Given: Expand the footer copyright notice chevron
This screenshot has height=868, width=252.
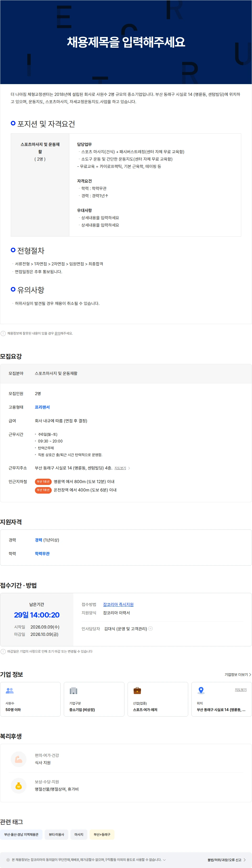Looking at the screenshot, I should point(164,860).
